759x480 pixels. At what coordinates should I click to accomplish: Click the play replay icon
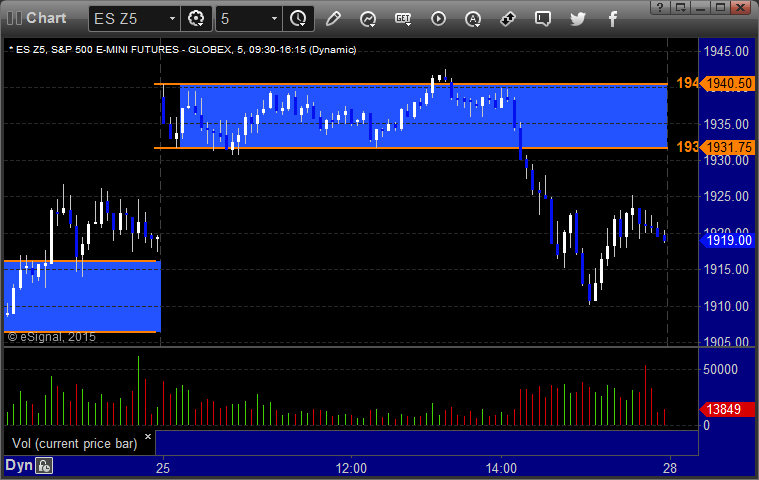coord(438,19)
